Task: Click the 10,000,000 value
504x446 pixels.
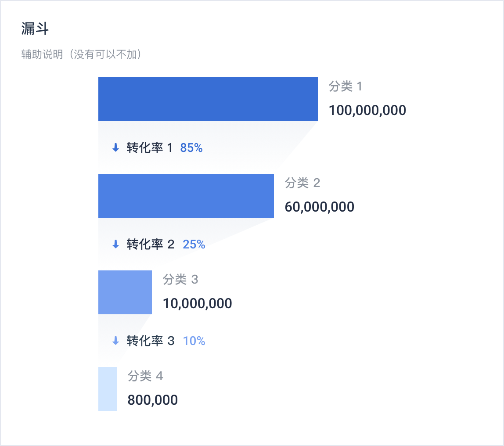Action: point(198,303)
